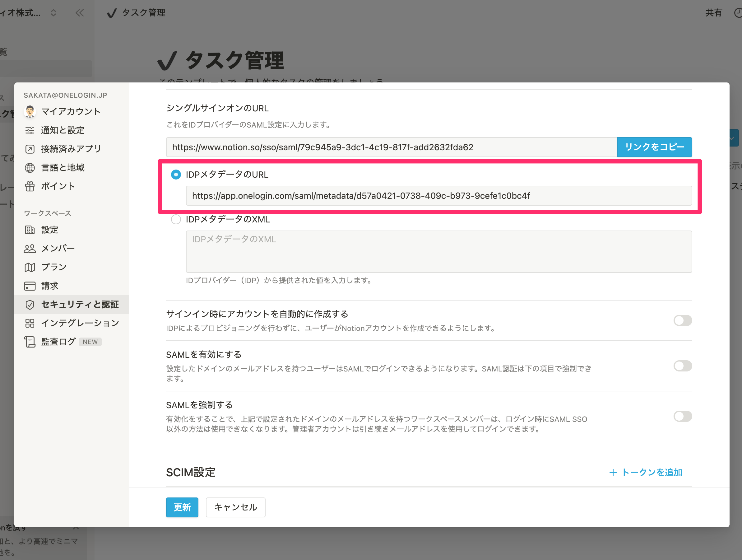
Task: Enable the SAMLを強制する toggle
Action: [683, 416]
